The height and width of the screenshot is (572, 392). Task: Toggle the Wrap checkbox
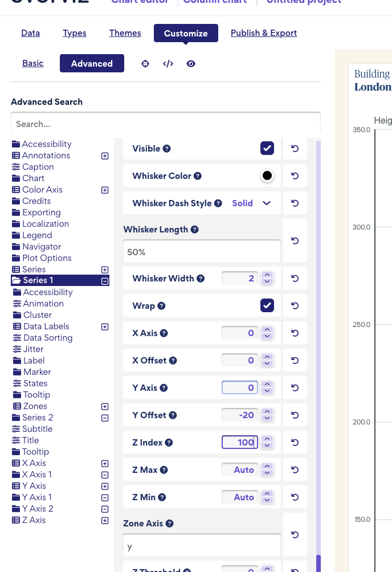[x=267, y=306]
